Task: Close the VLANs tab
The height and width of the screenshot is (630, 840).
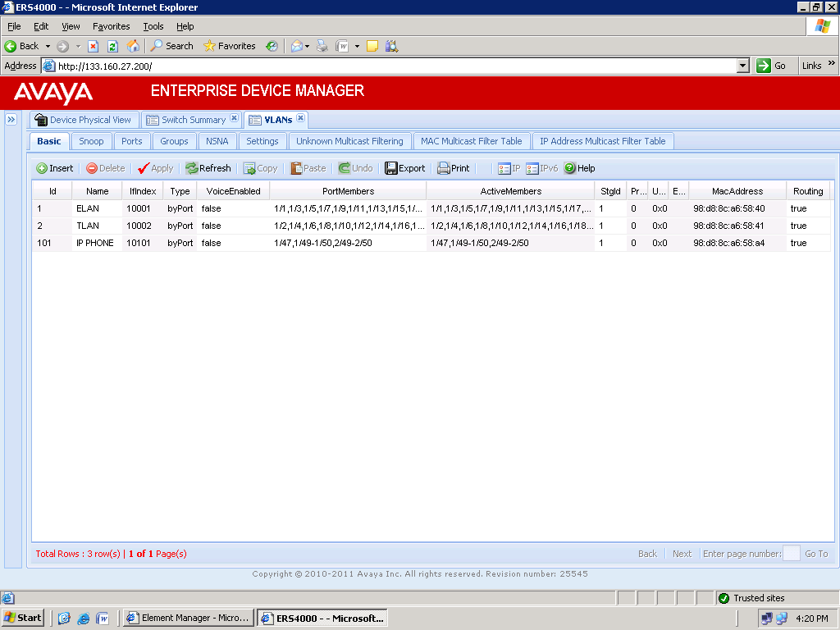Action: (300, 118)
